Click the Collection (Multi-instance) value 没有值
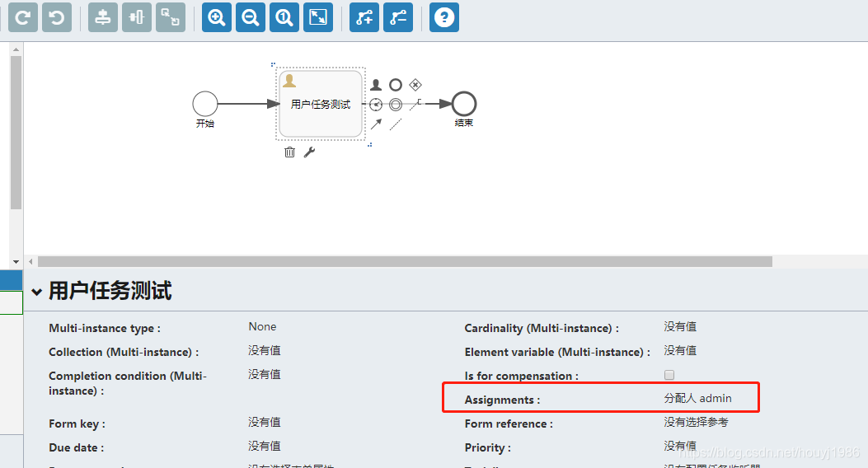 [x=264, y=350]
